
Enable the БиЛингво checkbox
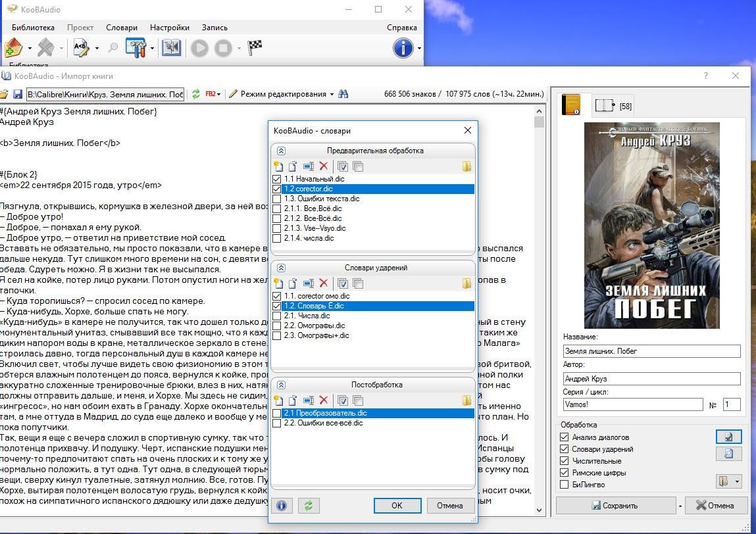(x=564, y=485)
